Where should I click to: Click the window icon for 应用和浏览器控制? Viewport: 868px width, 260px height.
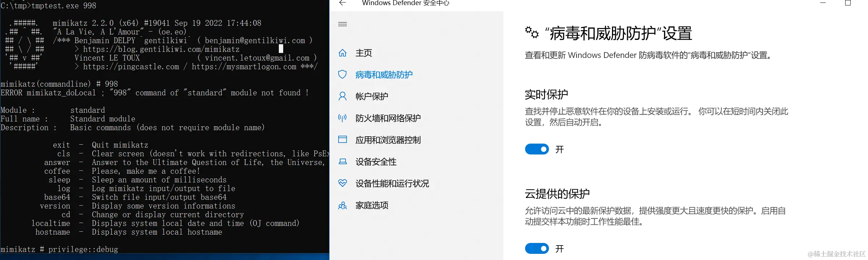click(342, 140)
